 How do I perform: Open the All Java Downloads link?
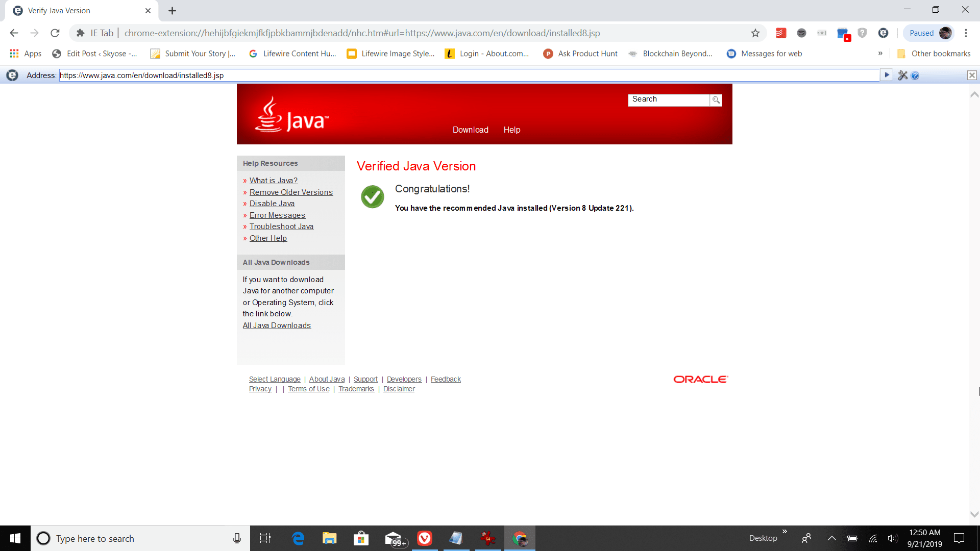pos(277,325)
